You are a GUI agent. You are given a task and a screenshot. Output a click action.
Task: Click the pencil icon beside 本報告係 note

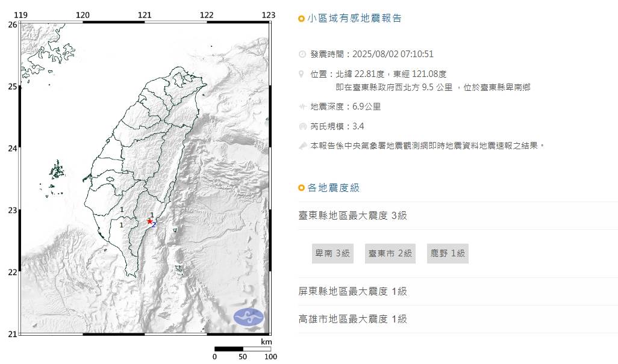tap(302, 146)
